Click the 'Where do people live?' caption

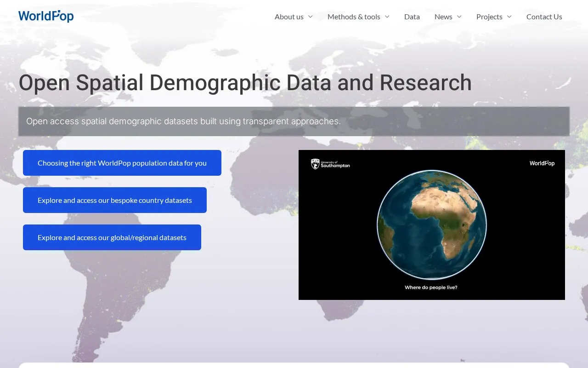(431, 287)
